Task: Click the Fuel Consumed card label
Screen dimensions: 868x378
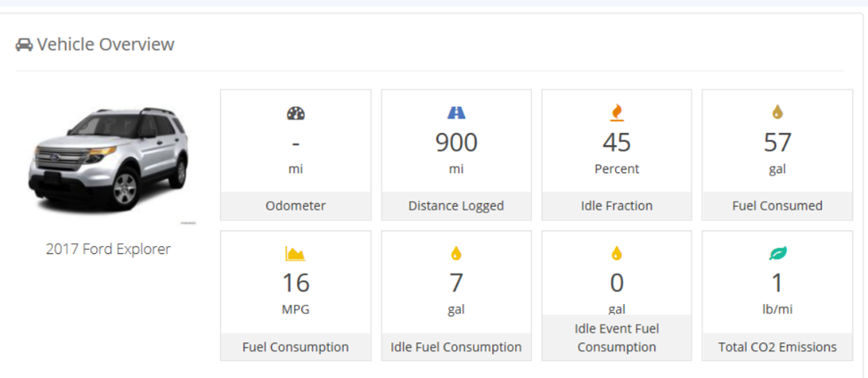Action: (777, 206)
